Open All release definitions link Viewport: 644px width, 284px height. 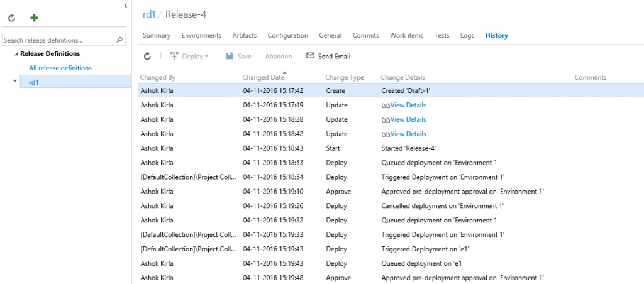[x=60, y=68]
